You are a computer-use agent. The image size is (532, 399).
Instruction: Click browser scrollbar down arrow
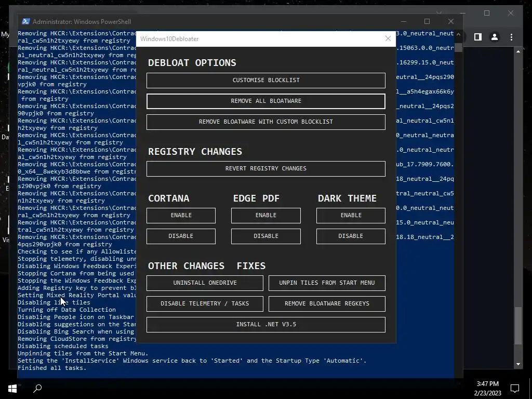518,364
